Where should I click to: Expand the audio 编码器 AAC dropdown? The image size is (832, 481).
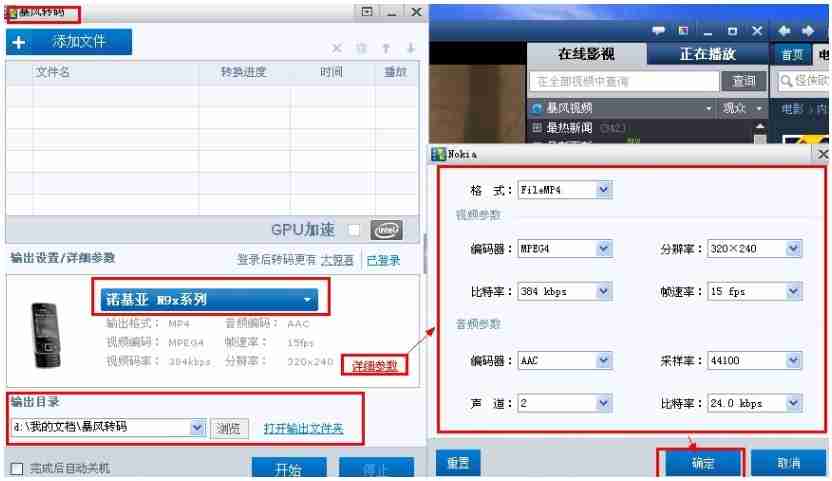603,361
